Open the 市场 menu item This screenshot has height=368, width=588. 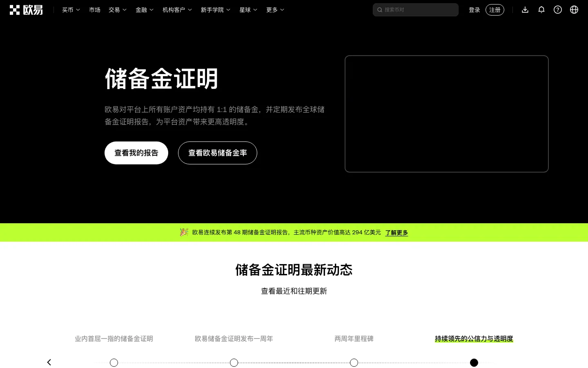tap(95, 10)
